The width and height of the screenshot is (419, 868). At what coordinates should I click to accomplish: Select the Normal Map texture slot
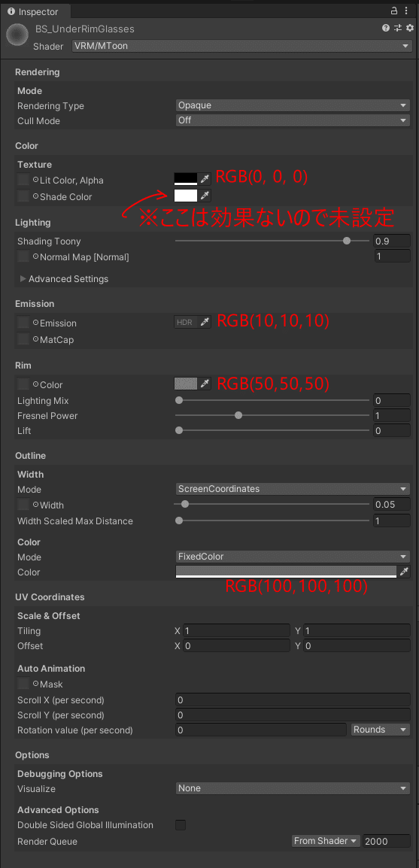(x=23, y=256)
